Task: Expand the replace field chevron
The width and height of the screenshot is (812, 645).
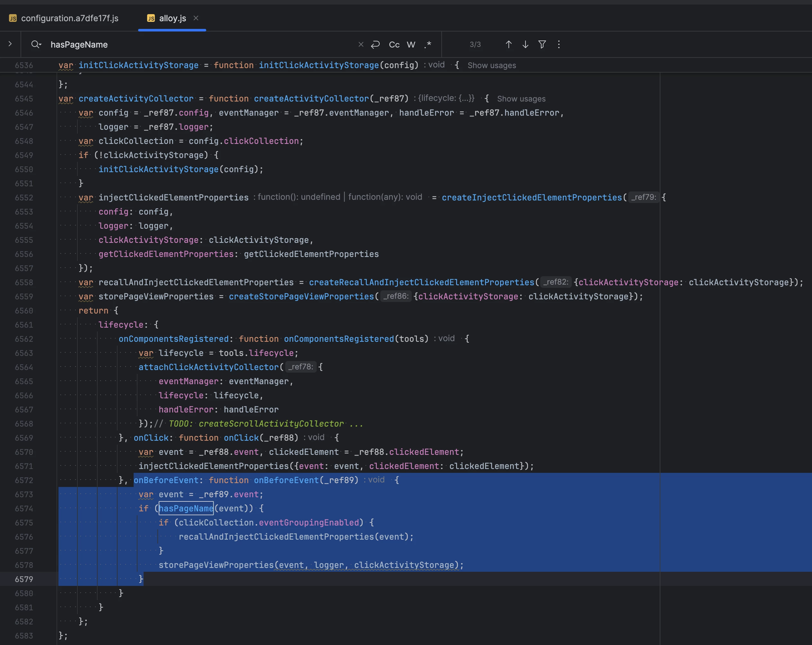Action: click(x=10, y=44)
